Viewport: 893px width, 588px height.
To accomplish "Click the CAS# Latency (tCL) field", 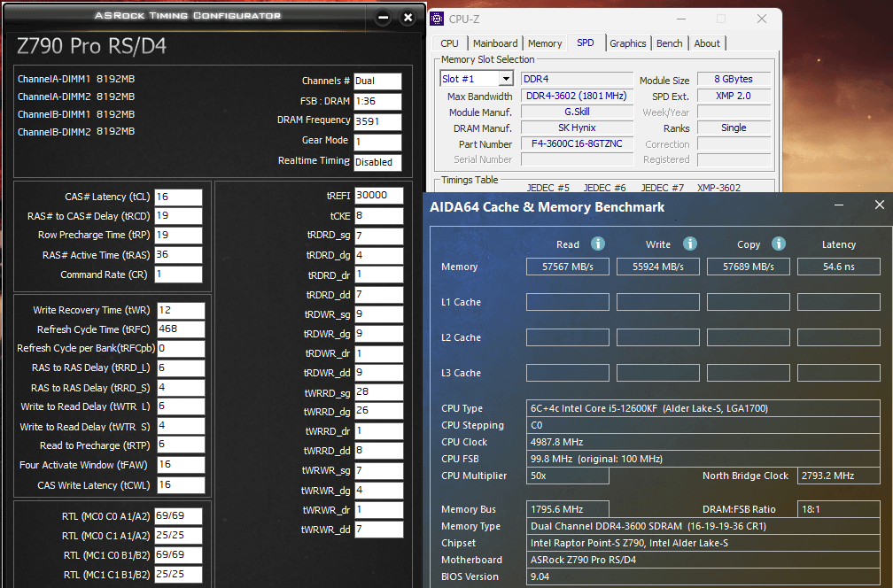I will point(178,197).
